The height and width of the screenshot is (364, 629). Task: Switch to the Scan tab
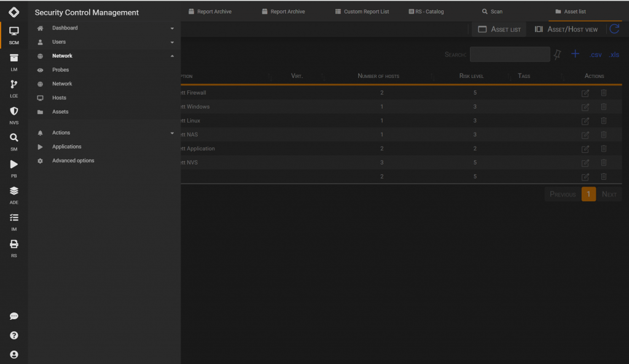[x=492, y=12]
